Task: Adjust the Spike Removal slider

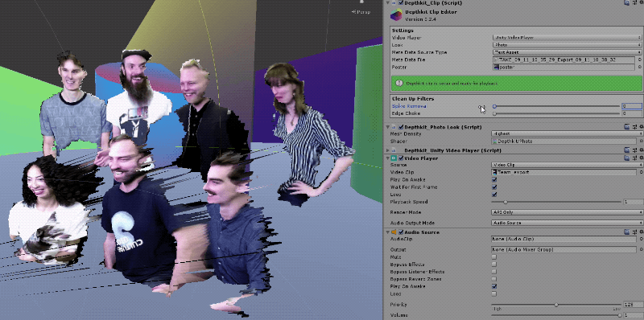Action: tap(556, 106)
